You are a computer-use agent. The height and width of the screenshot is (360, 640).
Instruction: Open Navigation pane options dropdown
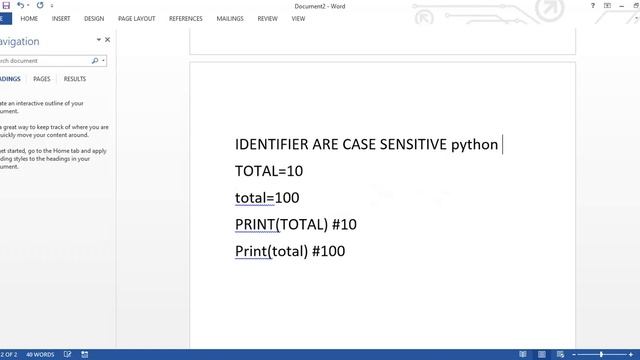click(x=98, y=40)
